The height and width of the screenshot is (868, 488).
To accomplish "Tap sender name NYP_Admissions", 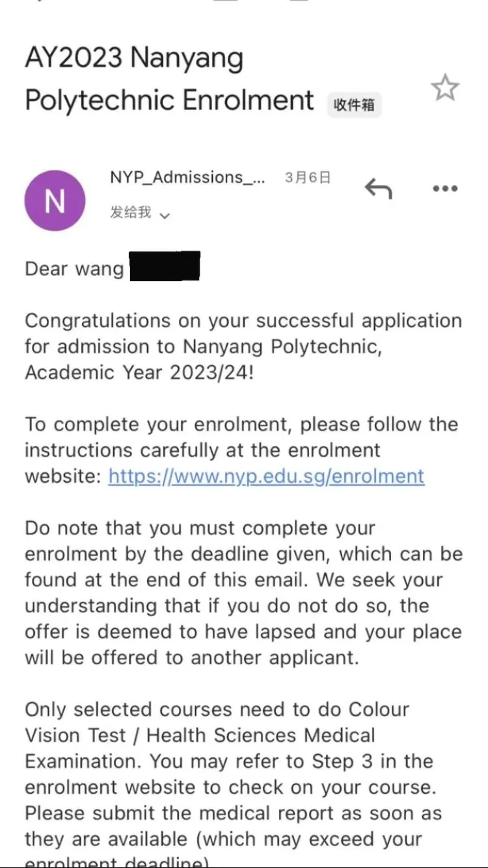I will point(187,178).
